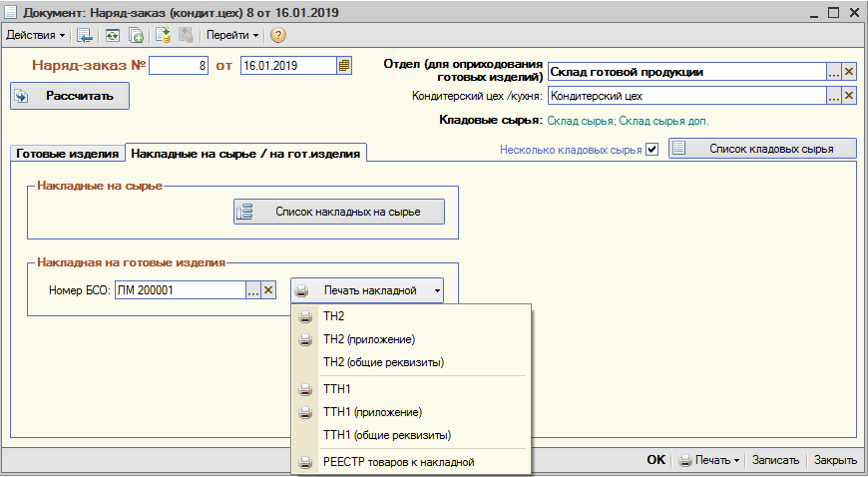Open the Перейти dropdown menu
The width and height of the screenshot is (868, 477).
pyautogui.click(x=232, y=36)
